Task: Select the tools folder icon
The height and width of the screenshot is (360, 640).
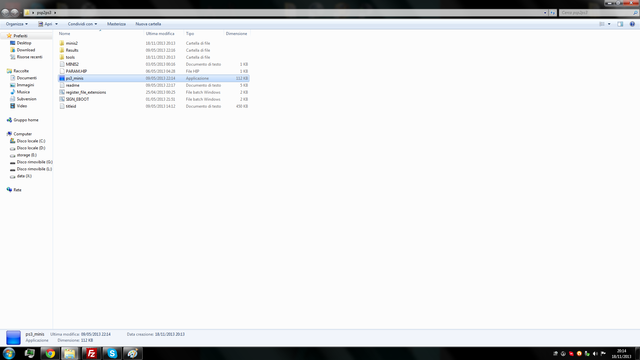Action: pos(62,57)
